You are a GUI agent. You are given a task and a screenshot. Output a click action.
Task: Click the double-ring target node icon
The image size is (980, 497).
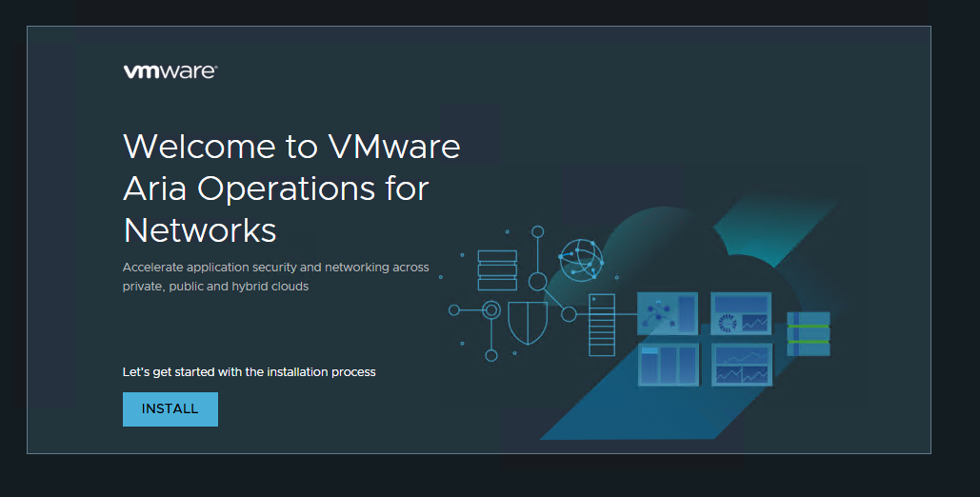[x=491, y=309]
